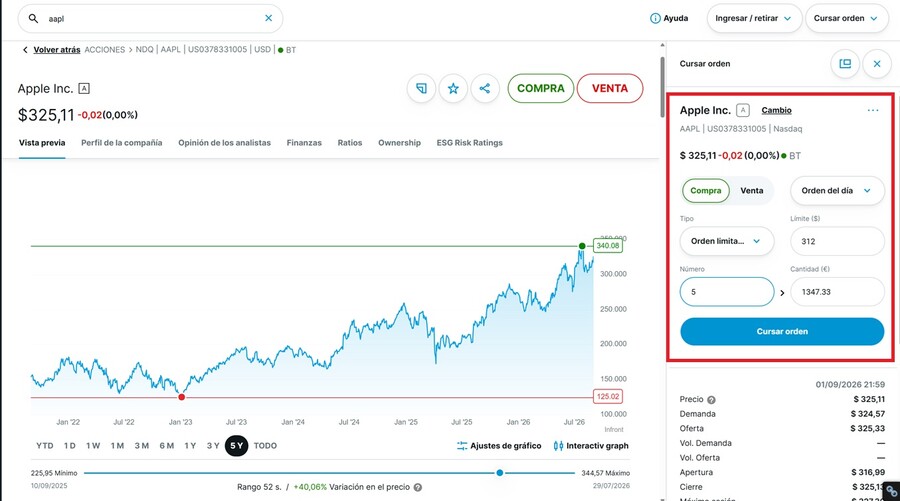The height and width of the screenshot is (501, 900).
Task: Open Ajustes de gráfico settings
Action: click(499, 446)
